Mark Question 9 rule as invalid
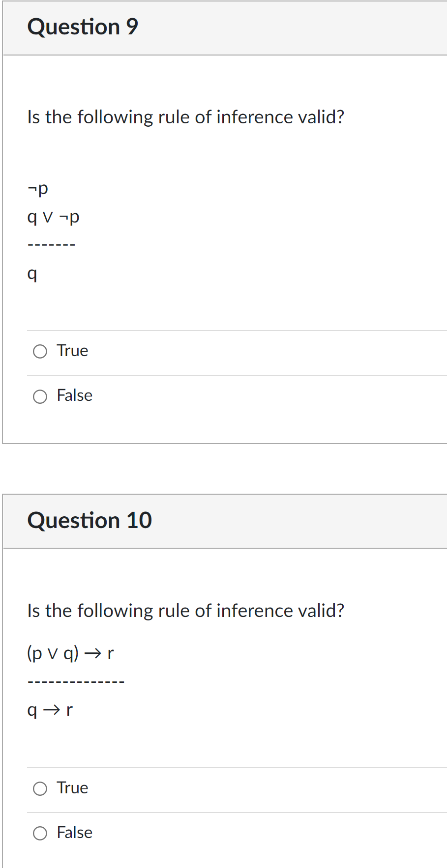The image size is (447, 868). (x=40, y=396)
